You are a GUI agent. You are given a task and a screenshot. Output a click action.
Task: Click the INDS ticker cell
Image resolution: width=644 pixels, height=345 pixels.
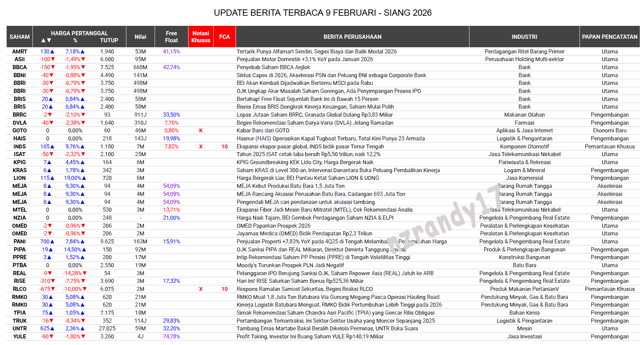click(20, 147)
